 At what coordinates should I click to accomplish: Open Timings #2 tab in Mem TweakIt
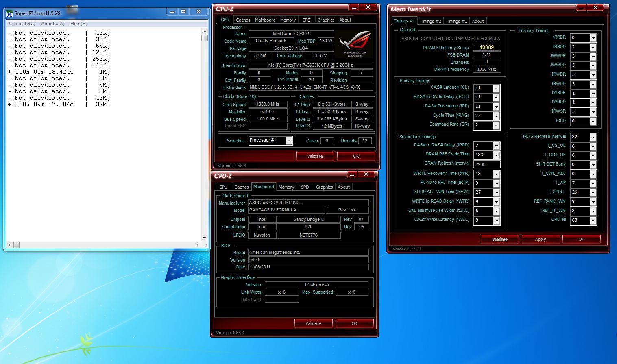(430, 21)
